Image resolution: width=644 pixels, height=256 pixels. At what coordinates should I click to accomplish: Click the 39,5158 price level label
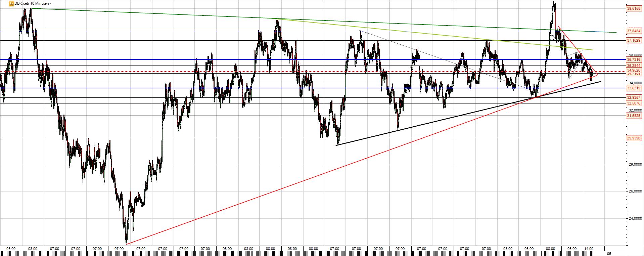pos(634,9)
